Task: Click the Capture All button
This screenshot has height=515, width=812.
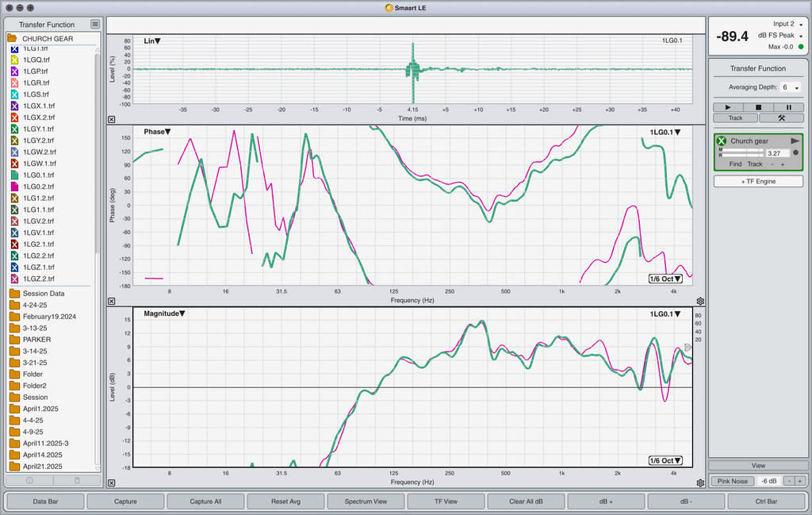Action: tap(205, 502)
